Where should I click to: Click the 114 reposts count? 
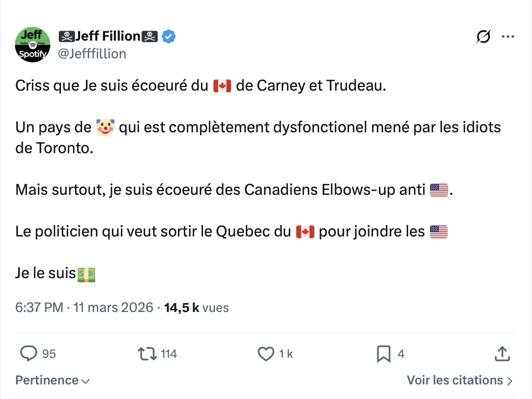169,354
